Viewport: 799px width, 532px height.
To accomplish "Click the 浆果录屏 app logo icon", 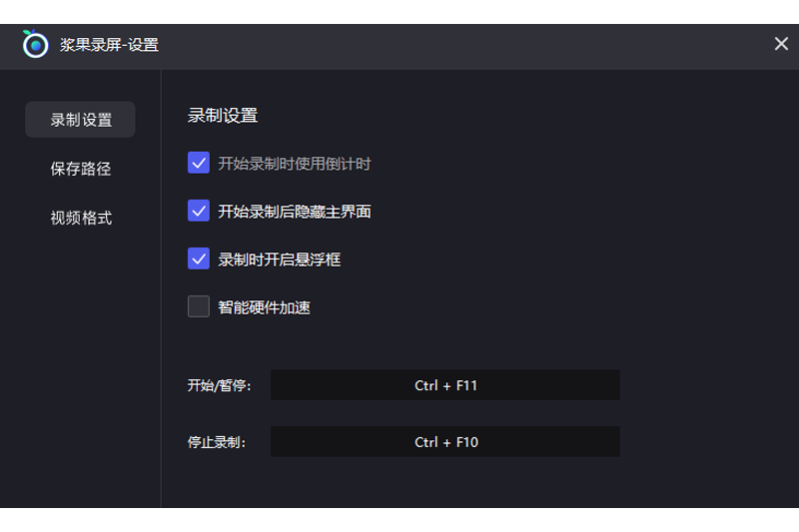I will click(x=35, y=45).
